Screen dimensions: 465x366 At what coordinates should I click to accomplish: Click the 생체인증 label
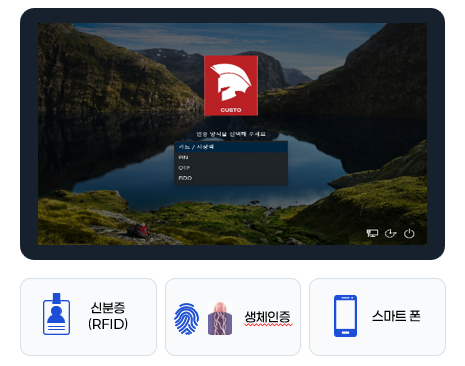[268, 317]
